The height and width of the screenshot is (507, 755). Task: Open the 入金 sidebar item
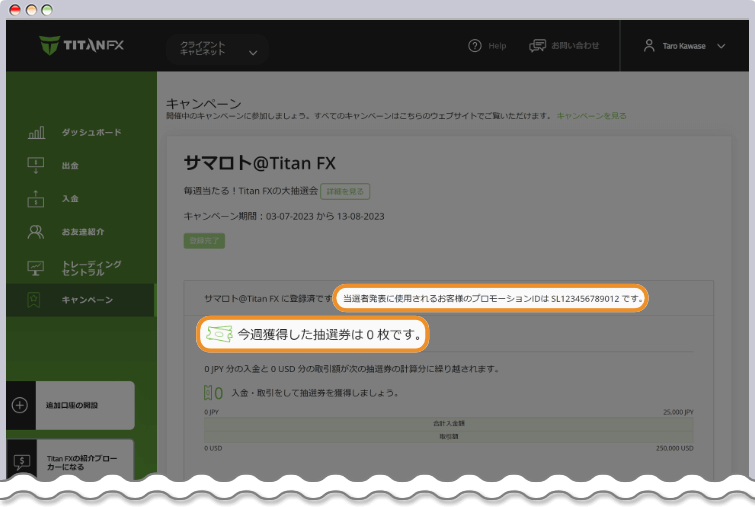click(x=70, y=198)
